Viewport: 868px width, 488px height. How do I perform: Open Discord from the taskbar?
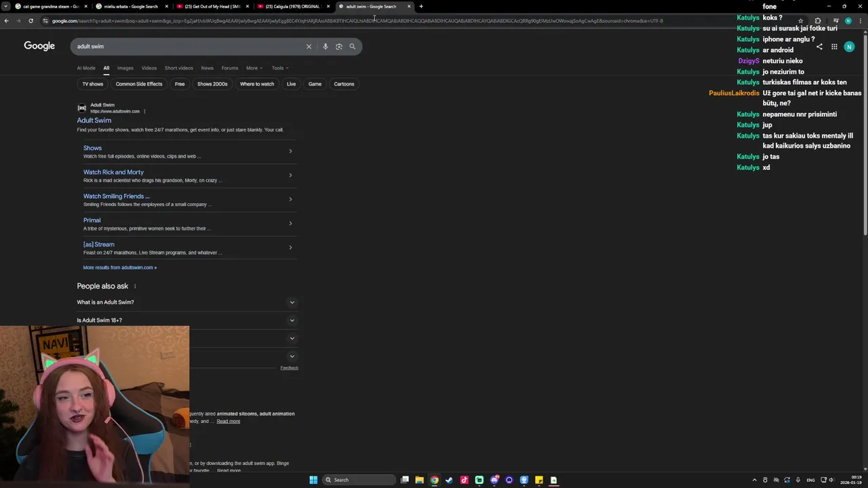494,480
